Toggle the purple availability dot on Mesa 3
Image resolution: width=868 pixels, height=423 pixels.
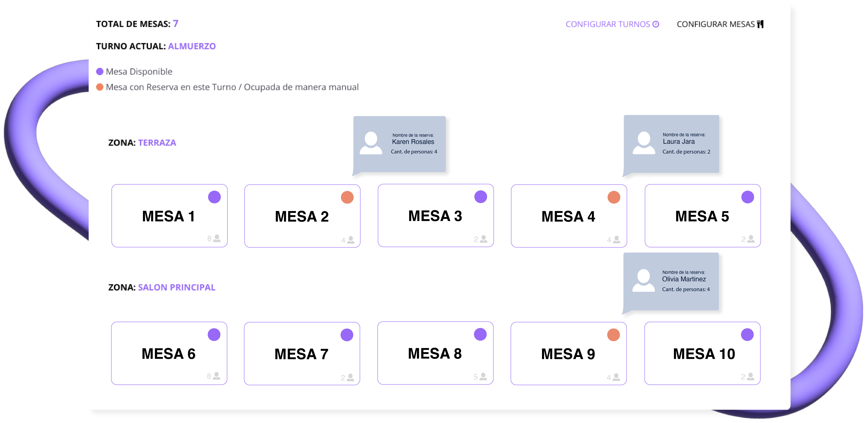(481, 197)
